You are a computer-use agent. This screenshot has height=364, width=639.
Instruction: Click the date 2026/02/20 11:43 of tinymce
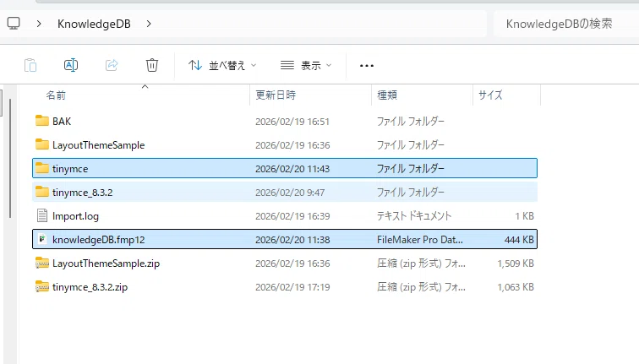click(x=292, y=169)
